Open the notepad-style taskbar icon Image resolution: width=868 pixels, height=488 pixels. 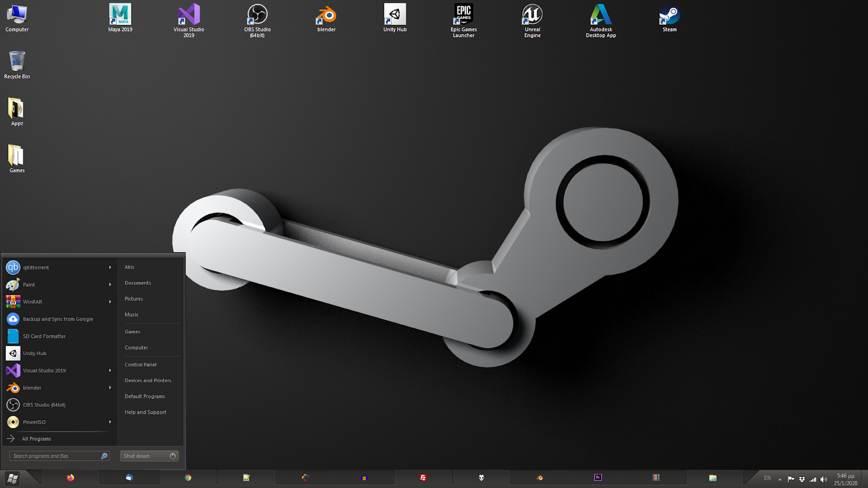[x=246, y=478]
